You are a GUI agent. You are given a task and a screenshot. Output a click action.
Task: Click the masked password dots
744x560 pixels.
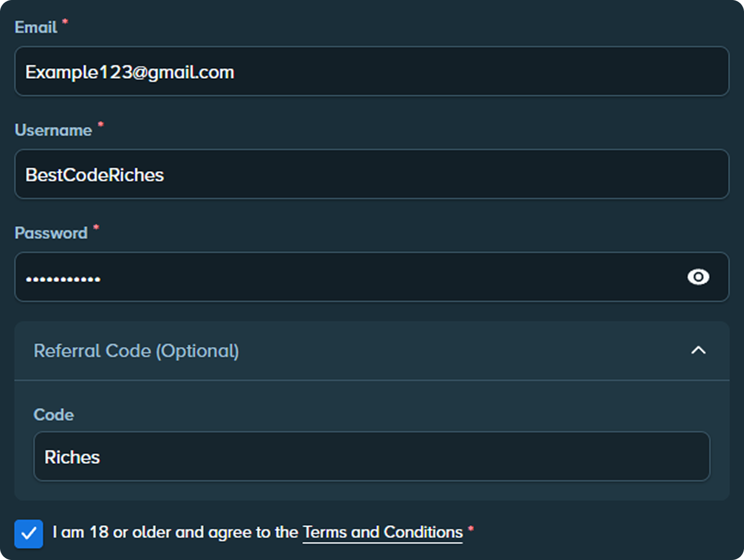(63, 279)
